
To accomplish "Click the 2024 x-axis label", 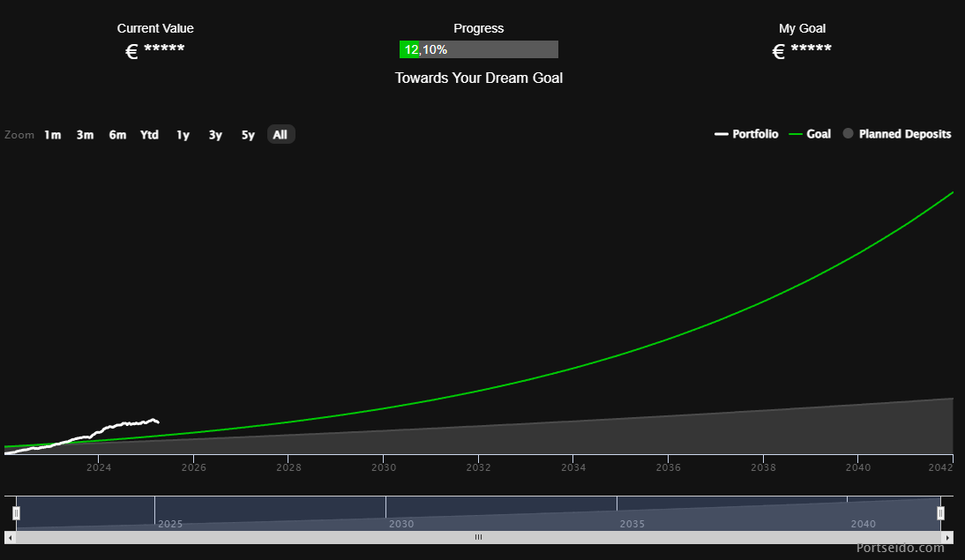I will (99, 467).
